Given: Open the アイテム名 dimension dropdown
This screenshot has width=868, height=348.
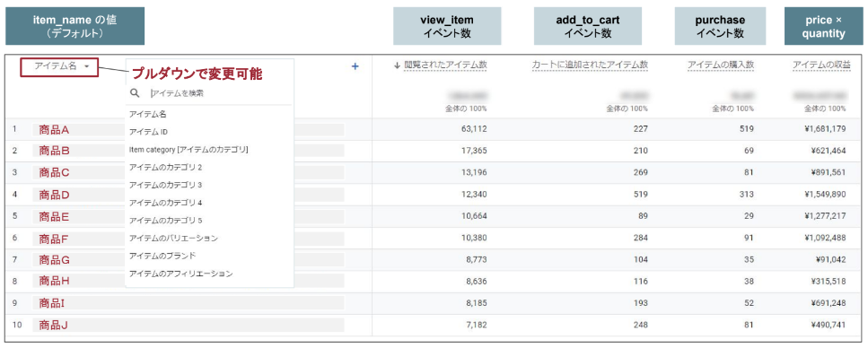Looking at the screenshot, I should (x=59, y=65).
